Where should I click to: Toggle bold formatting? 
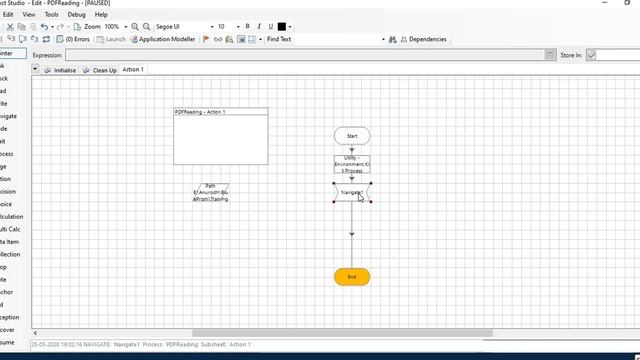pos(247,27)
